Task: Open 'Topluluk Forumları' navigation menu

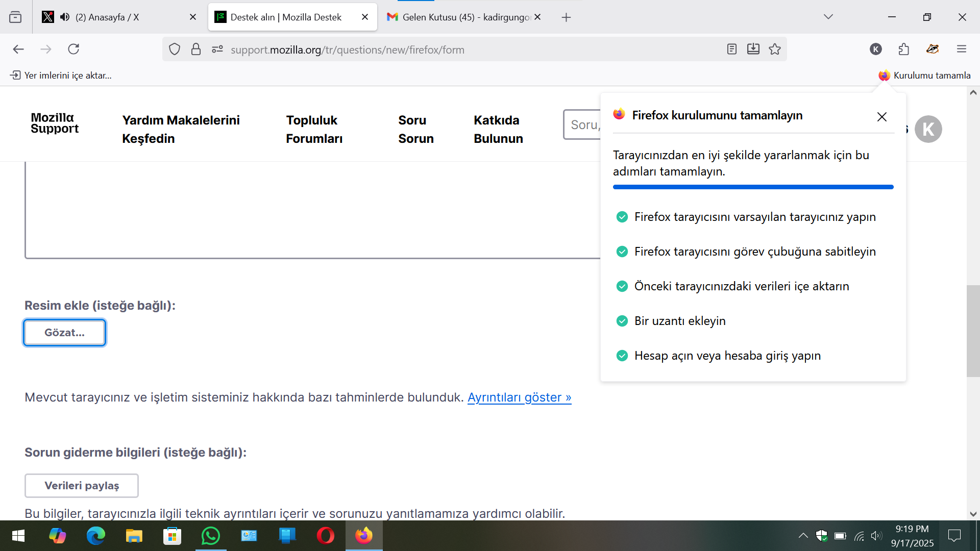Action: coord(314,129)
